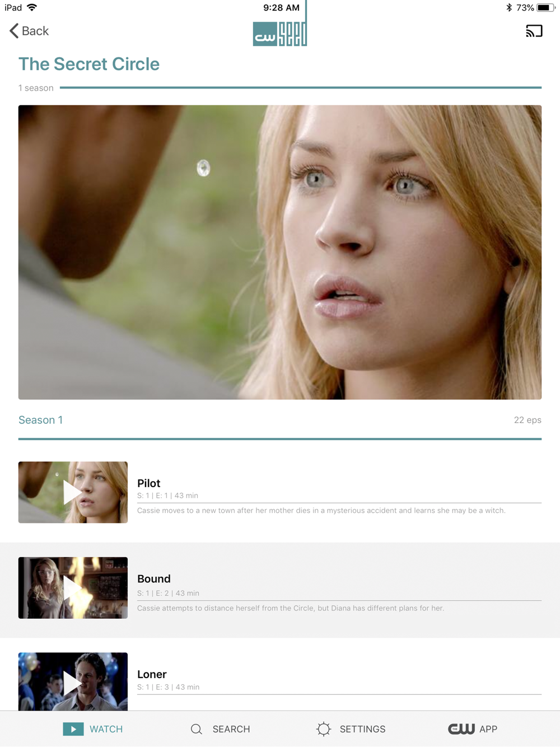Tap the Bluetooth status icon
The width and height of the screenshot is (560, 747).
[x=508, y=8]
